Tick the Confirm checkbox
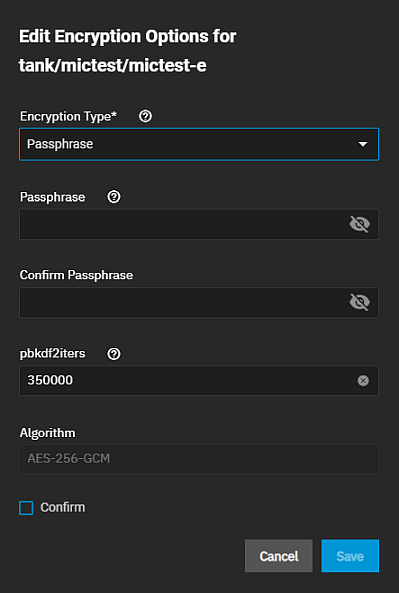 [26, 508]
